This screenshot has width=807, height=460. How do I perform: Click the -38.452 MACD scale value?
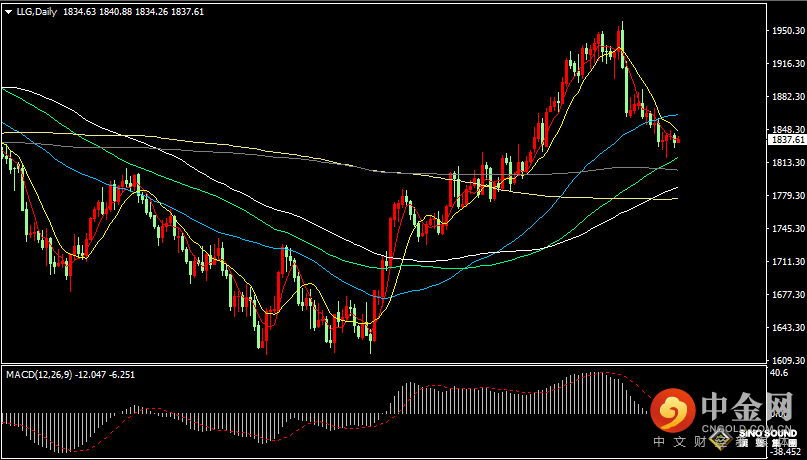click(x=786, y=450)
